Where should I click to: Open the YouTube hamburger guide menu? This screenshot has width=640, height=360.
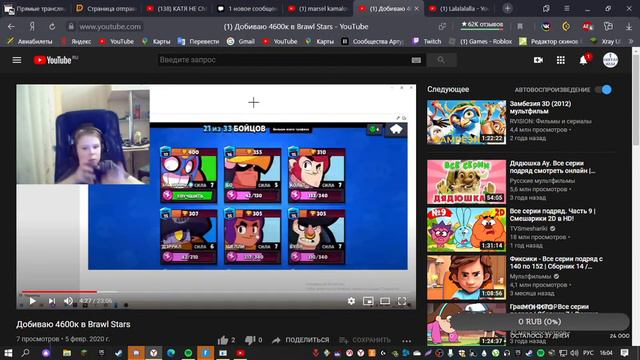tap(17, 60)
